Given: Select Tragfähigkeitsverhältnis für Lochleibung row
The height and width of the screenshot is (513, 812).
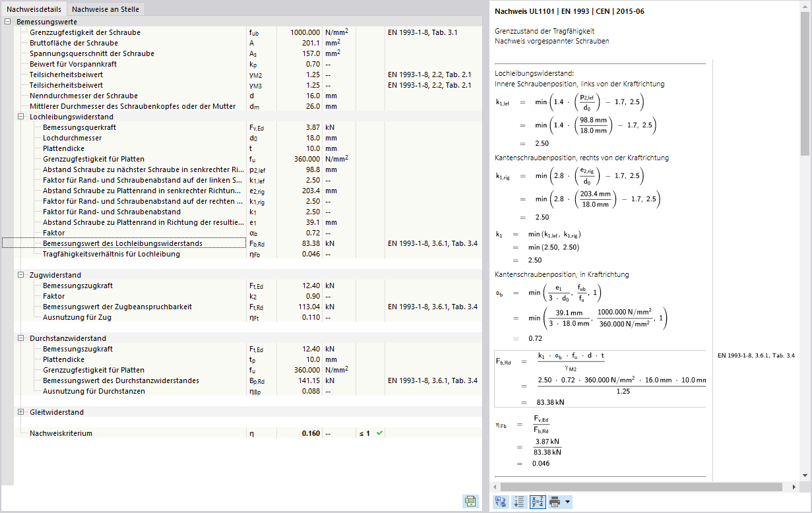Looking at the screenshot, I should (x=247, y=254).
